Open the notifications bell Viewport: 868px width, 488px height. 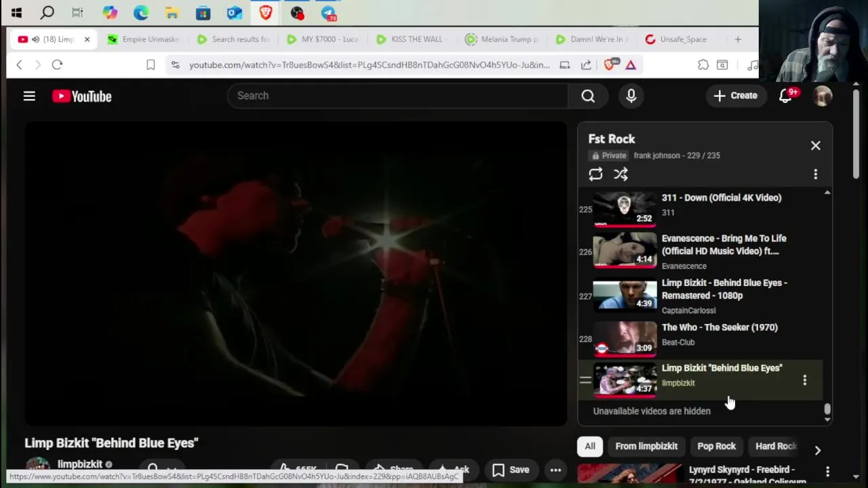[x=786, y=96]
